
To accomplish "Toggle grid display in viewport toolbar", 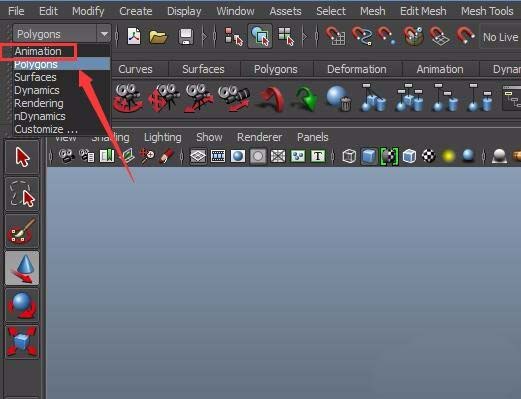I will point(198,156).
